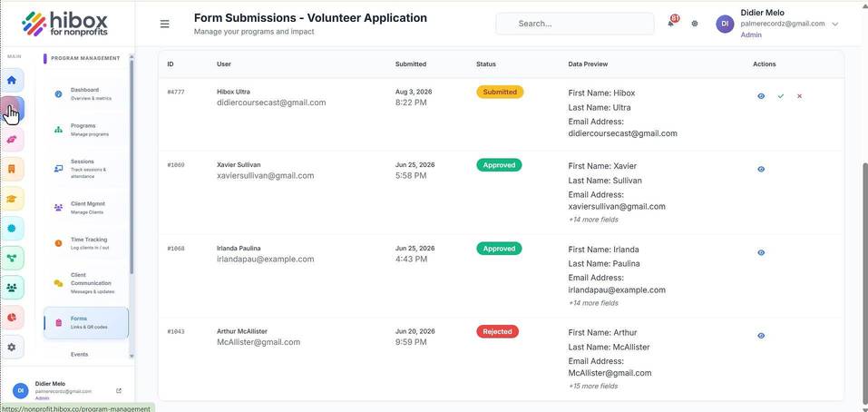The image size is (868, 412).
Task: Click the hibox for nonprofits logo
Action: coord(64,24)
